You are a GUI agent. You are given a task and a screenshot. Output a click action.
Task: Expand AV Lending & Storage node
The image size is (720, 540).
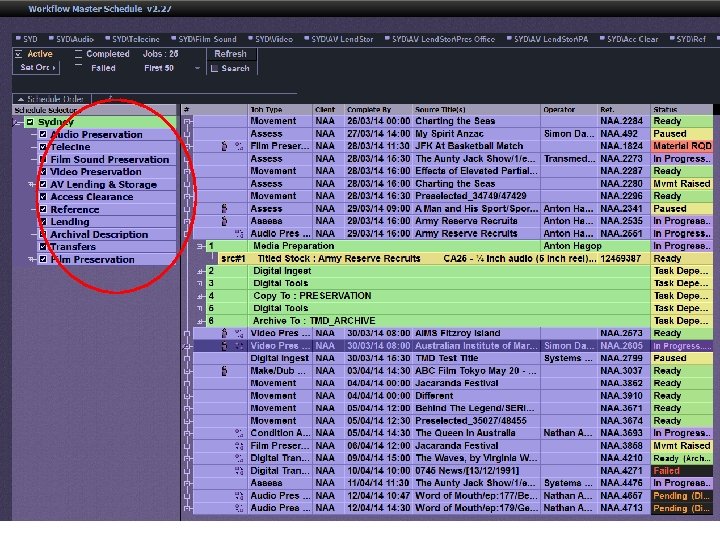click(x=32, y=184)
